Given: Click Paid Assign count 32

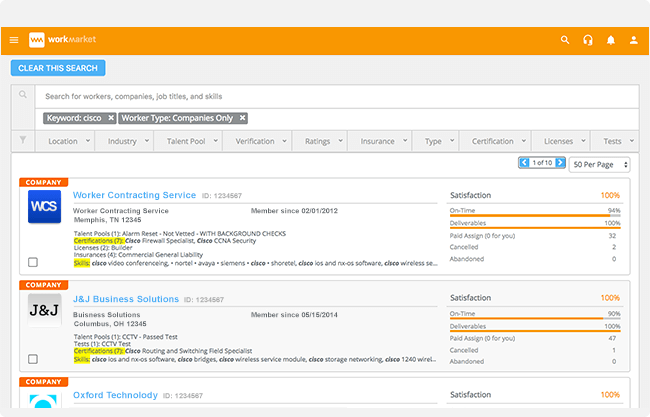Looking at the screenshot, I should (x=612, y=236).
